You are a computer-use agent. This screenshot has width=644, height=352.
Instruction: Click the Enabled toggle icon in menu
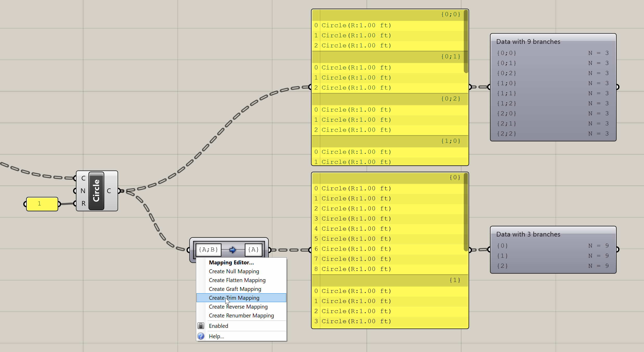(201, 326)
